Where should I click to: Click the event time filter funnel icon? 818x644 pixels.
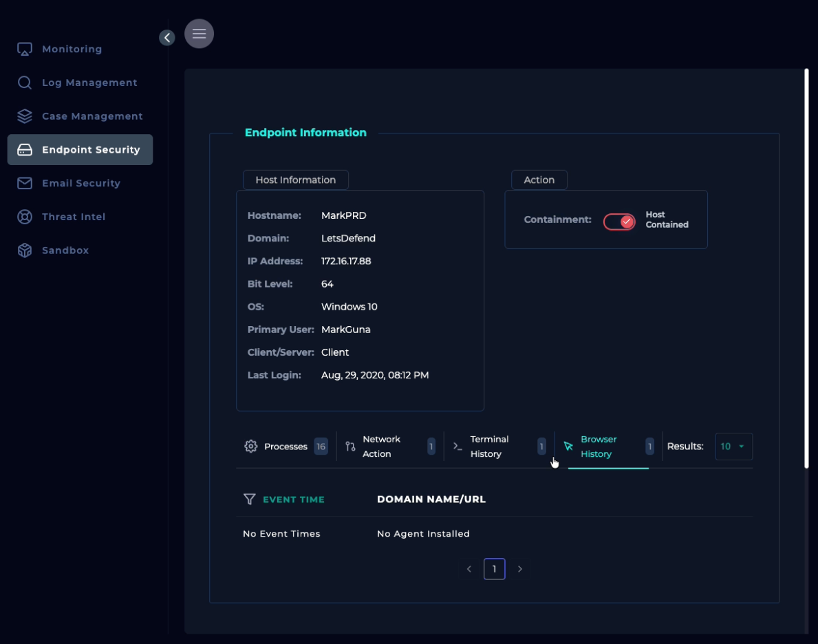pos(250,500)
